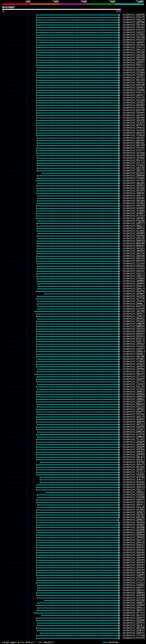
Task: Click the cyan alignment bar beside UniRef100_P20178
Action: tap(78, 638)
